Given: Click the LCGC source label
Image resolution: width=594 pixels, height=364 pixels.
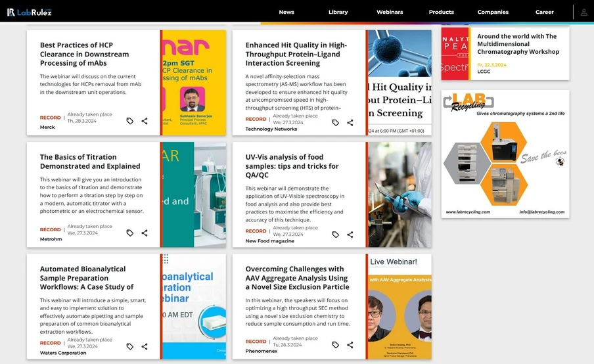Looking at the screenshot, I should (x=484, y=71).
